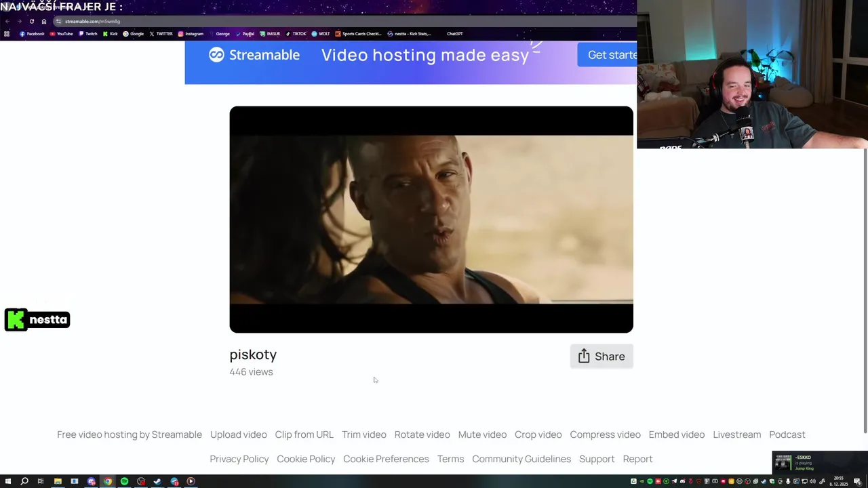Open the Instagram bookmark

point(191,34)
